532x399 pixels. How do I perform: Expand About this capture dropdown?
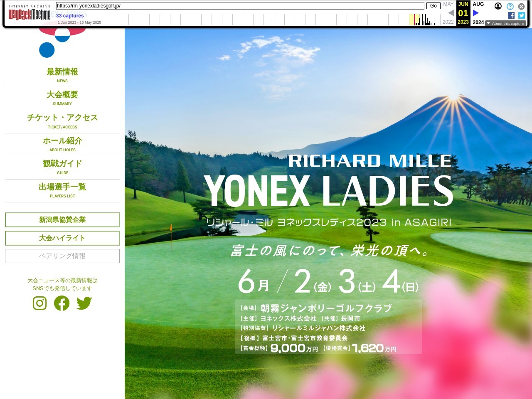click(505, 24)
